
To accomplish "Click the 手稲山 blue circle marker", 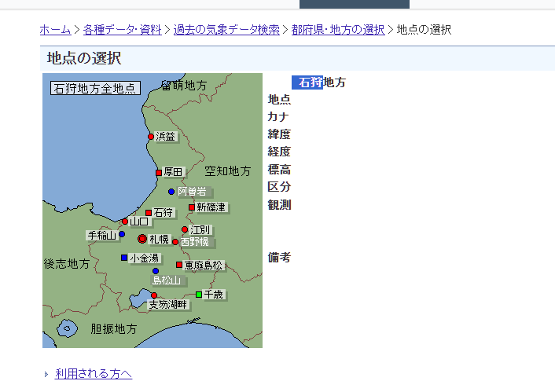I will point(122,234).
